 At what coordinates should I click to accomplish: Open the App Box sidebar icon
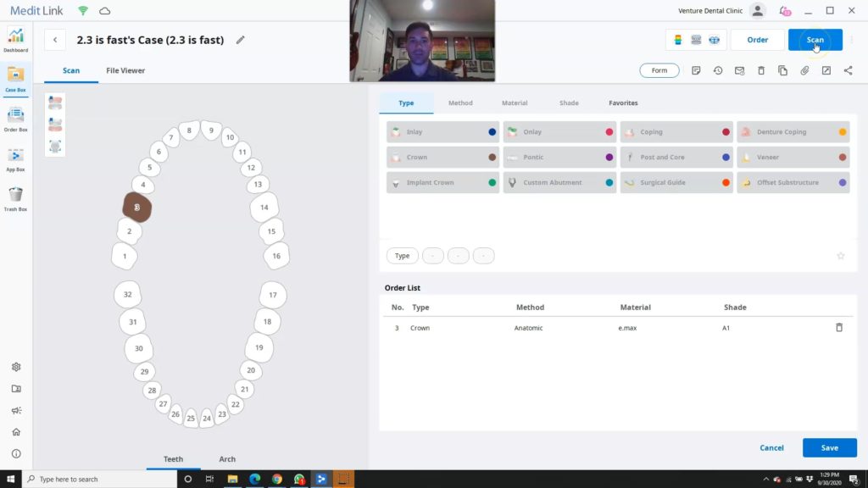(x=15, y=159)
